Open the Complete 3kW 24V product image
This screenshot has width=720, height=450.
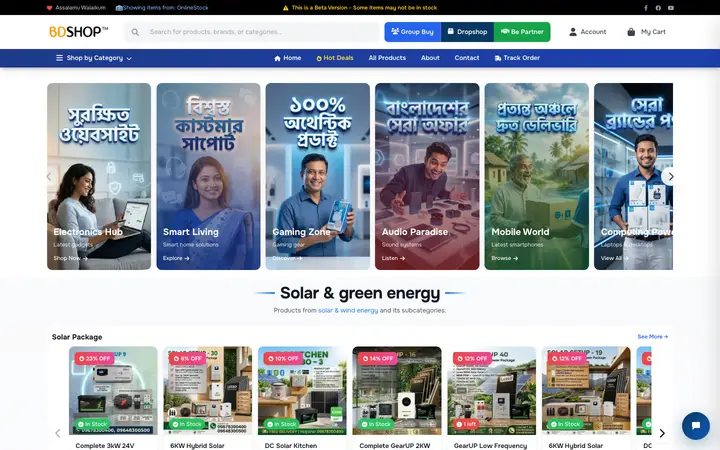pos(113,391)
